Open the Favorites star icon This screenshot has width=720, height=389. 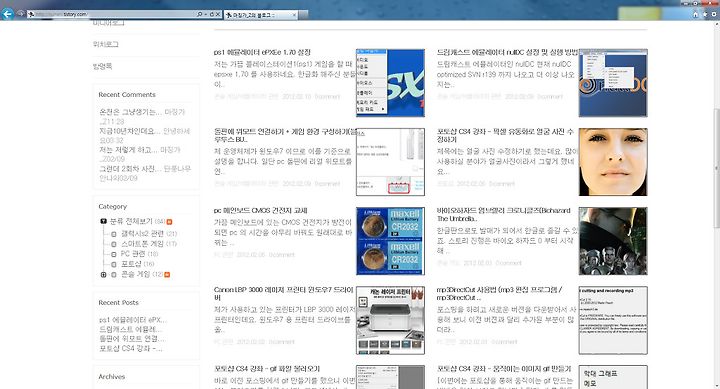705,14
